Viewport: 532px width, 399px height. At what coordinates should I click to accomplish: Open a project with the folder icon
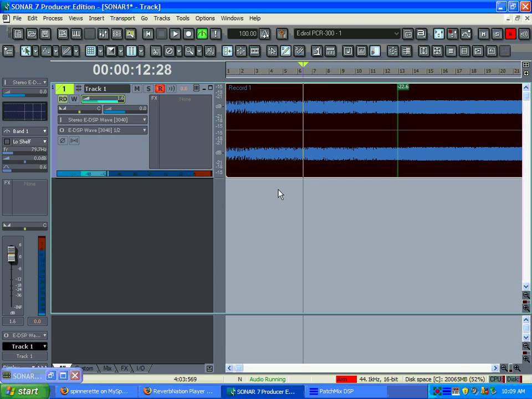32,34
